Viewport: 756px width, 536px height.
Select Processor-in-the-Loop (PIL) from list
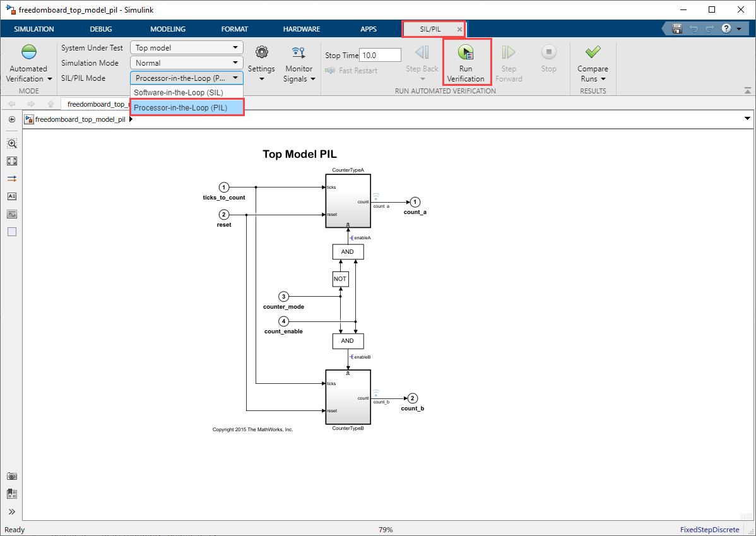pos(180,108)
